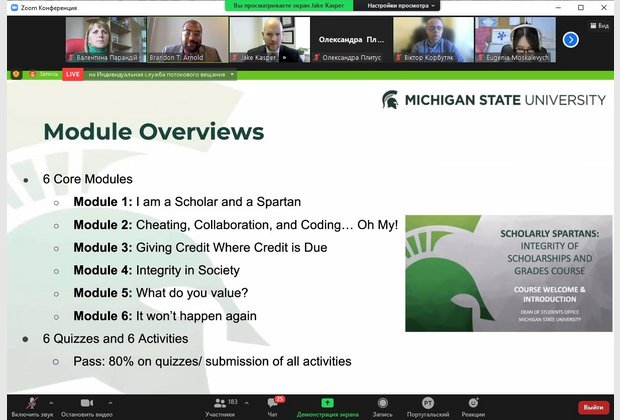Click muted mic icon on Eugenia Moskalevych label
Image resolution: width=620 pixels, height=420 pixels.
[481, 57]
